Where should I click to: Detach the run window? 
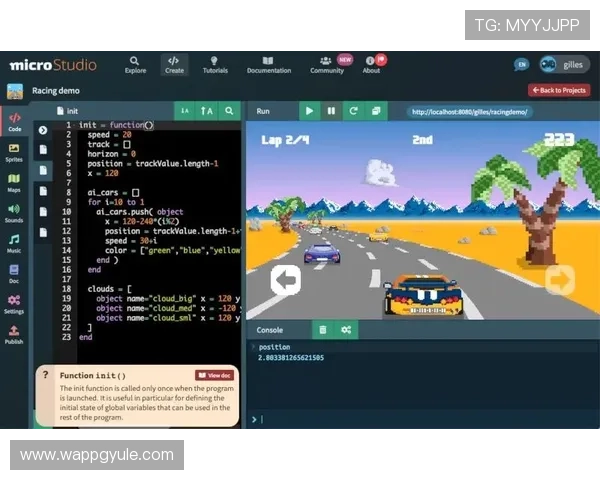(376, 111)
